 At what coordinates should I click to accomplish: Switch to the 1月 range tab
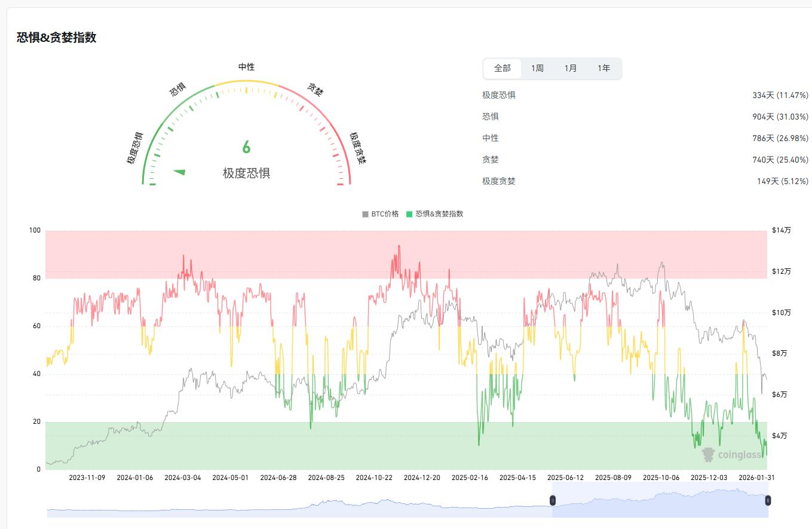coord(571,68)
